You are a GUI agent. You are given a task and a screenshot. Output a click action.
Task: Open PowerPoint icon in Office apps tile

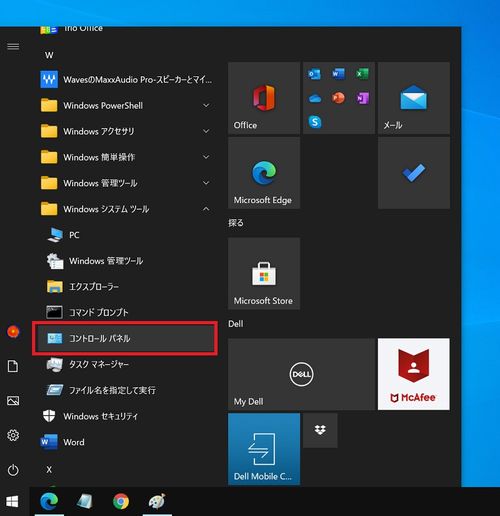338,98
